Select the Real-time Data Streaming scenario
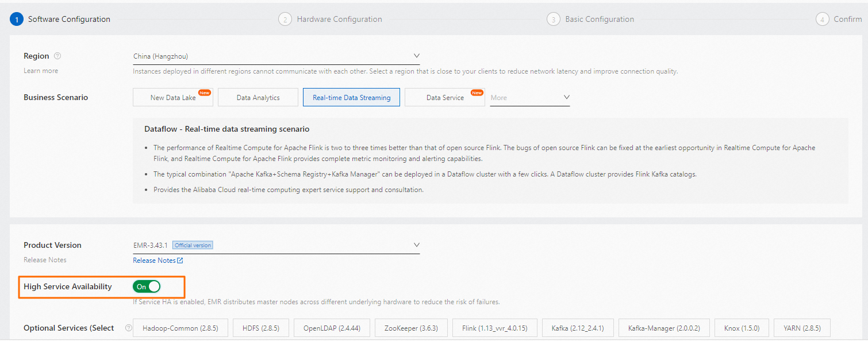 tap(352, 97)
